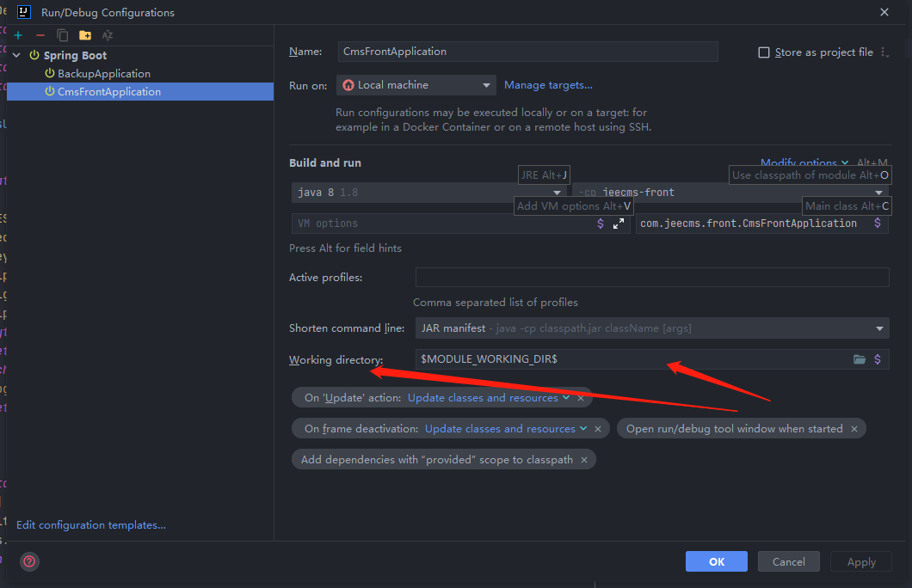Click the Manage targets link

(548, 85)
